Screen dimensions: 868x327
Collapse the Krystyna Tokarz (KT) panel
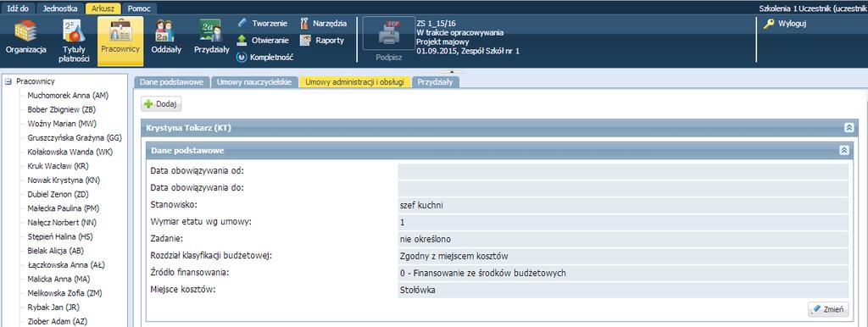point(849,128)
